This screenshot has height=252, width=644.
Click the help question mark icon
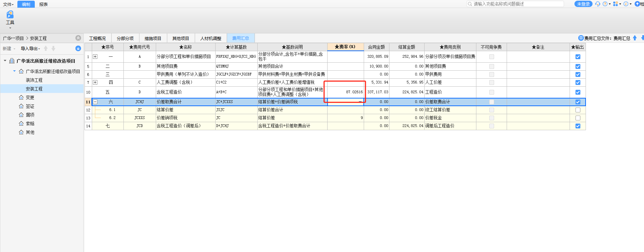coord(605,4)
